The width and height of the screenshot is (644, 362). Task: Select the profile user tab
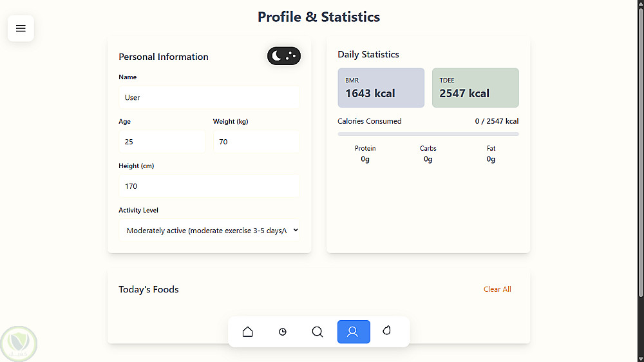pos(353,332)
